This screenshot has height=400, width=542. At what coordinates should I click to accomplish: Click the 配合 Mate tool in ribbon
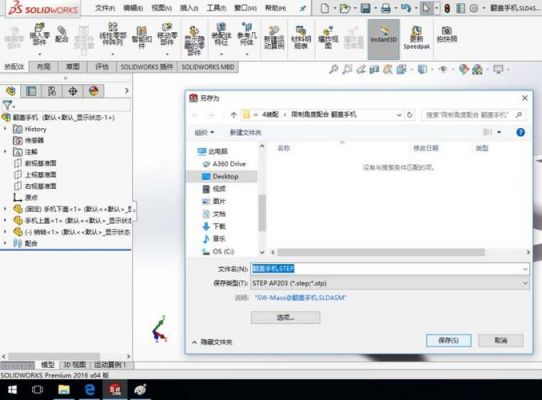(x=61, y=35)
